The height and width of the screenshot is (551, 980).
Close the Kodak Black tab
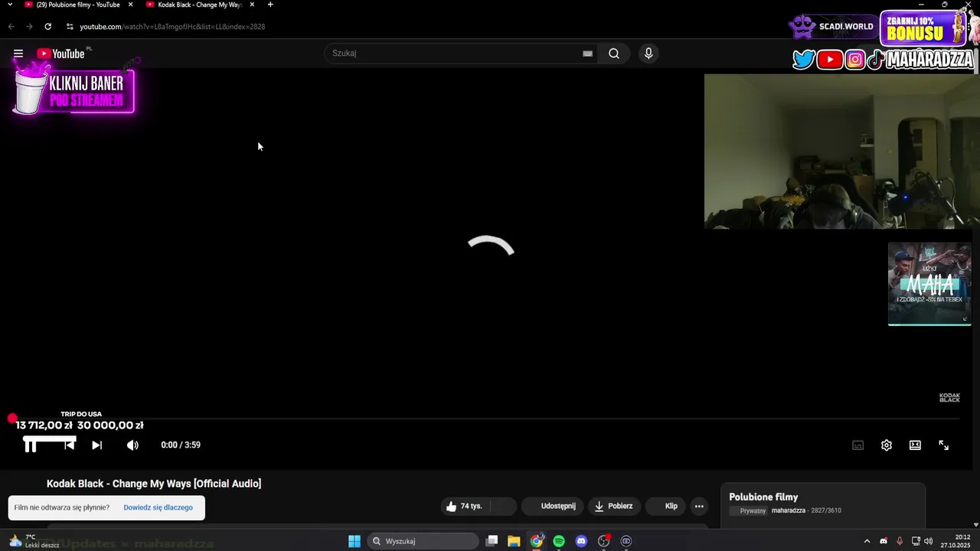coord(252,5)
